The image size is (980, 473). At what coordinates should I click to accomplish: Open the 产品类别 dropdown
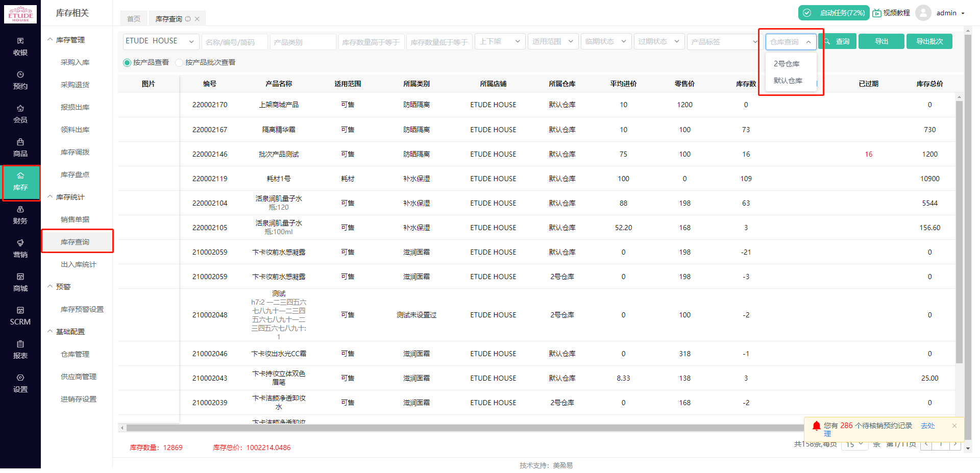(x=303, y=41)
